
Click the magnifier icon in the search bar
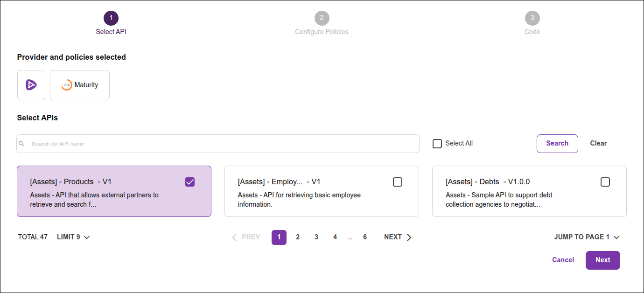coord(21,144)
